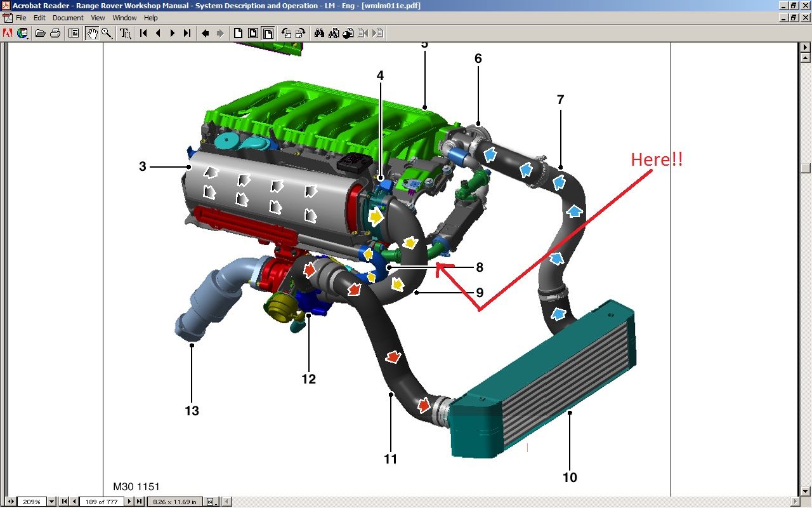Go to previous page from toolbar
This screenshot has width=812, height=508.
tap(158, 33)
